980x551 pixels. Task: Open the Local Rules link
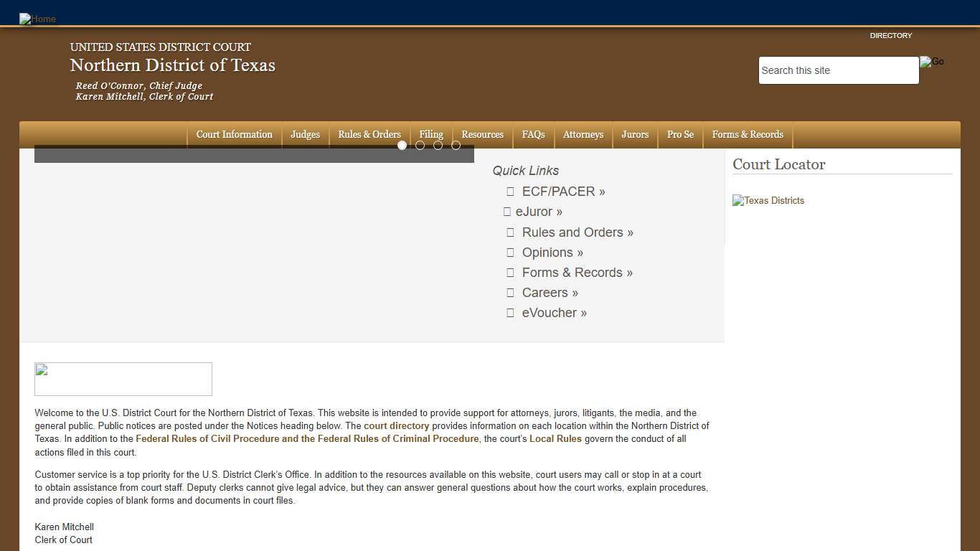pos(555,439)
